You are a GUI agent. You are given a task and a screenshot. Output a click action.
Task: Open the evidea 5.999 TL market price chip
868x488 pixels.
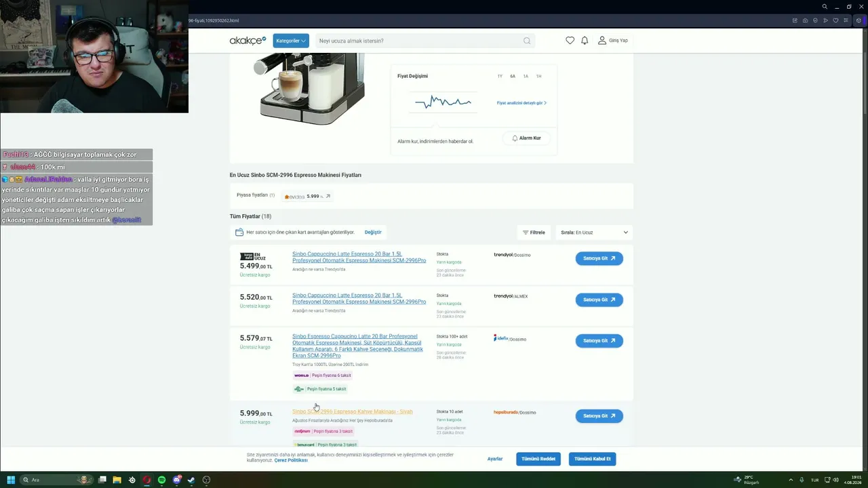(307, 197)
